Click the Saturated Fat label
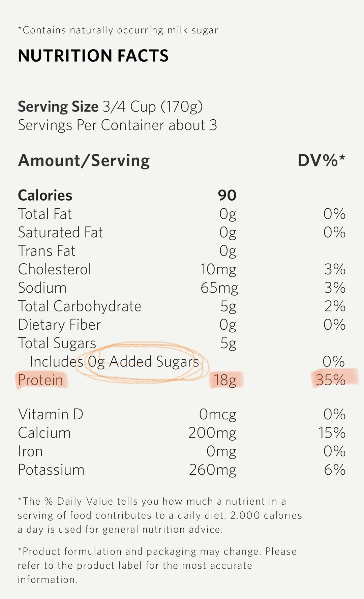The height and width of the screenshot is (599, 364). pos(60,233)
